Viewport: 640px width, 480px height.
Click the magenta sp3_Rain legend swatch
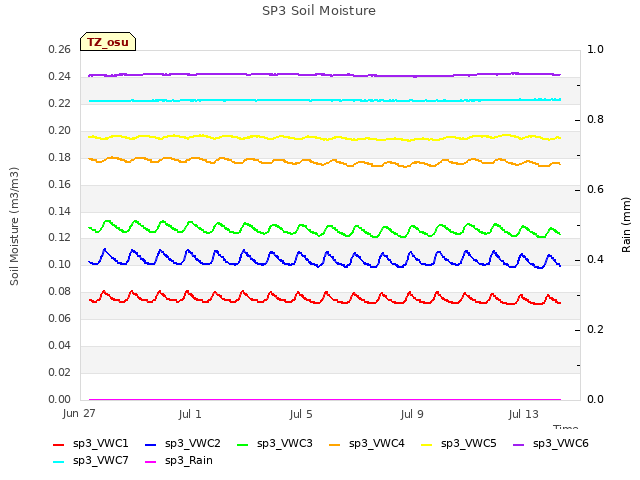pos(151,462)
